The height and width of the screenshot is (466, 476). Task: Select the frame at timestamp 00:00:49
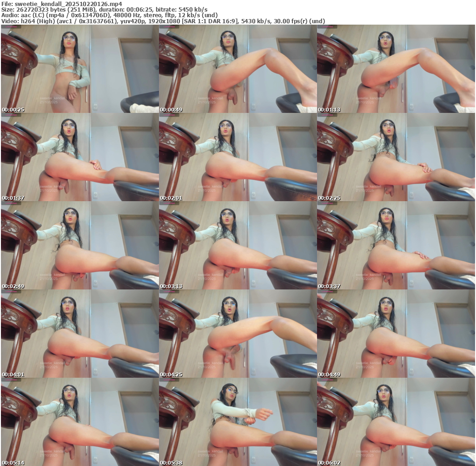238,69
